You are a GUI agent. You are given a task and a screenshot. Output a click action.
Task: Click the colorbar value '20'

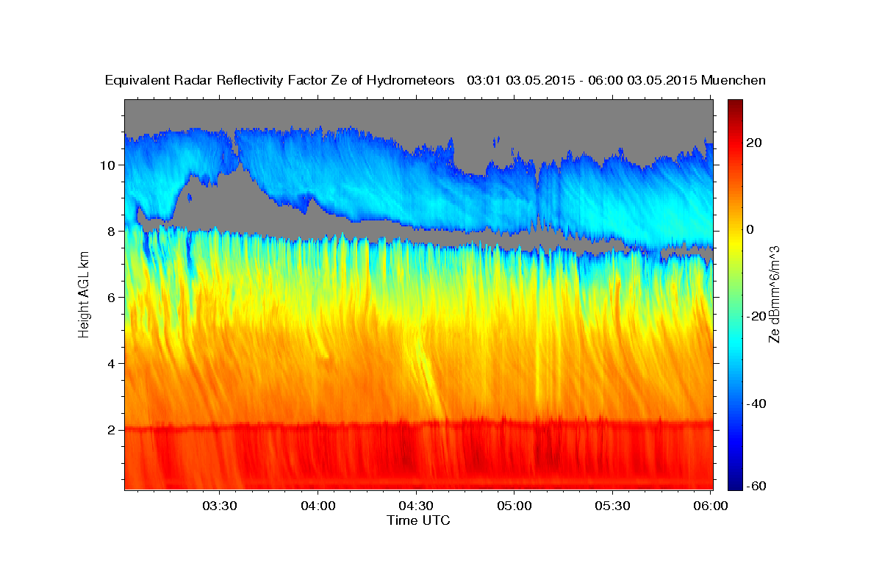tap(756, 143)
